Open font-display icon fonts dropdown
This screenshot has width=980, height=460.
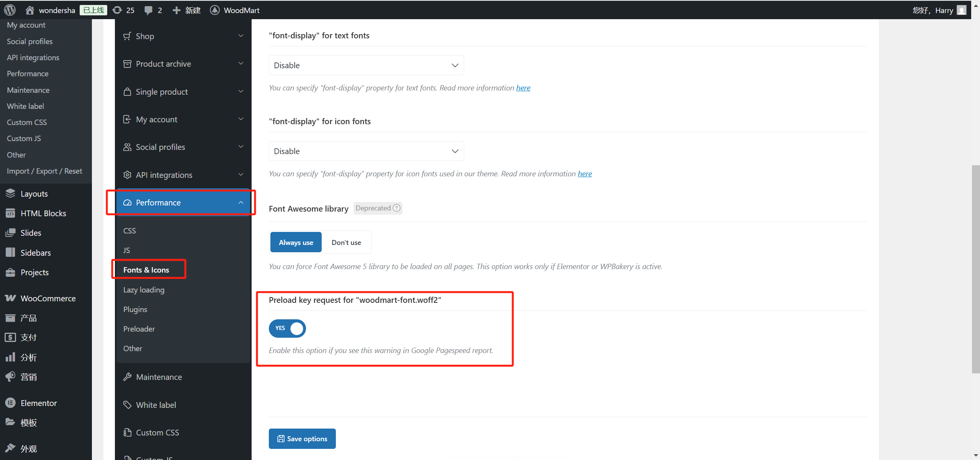pos(366,151)
